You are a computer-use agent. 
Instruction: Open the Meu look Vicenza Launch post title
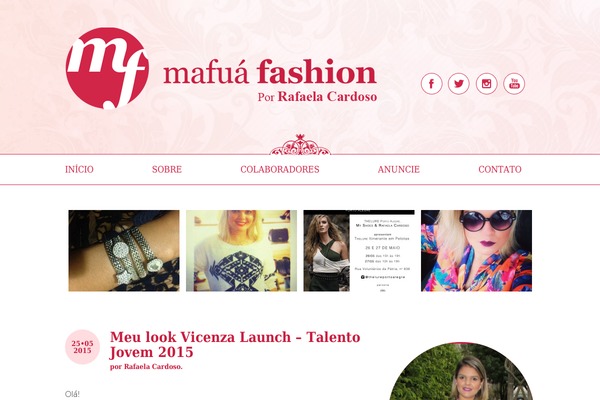(235, 344)
